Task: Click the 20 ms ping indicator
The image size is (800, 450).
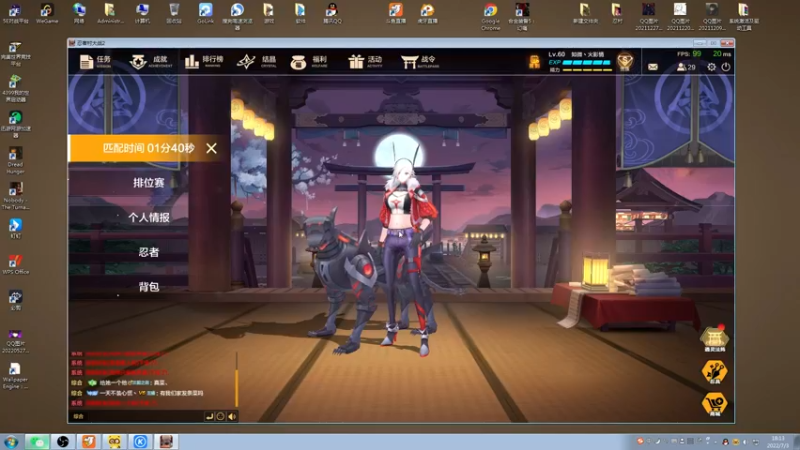Action: coord(721,54)
